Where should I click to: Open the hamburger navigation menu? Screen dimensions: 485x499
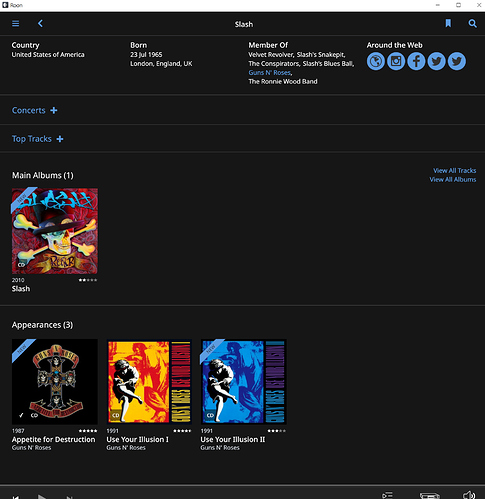15,24
